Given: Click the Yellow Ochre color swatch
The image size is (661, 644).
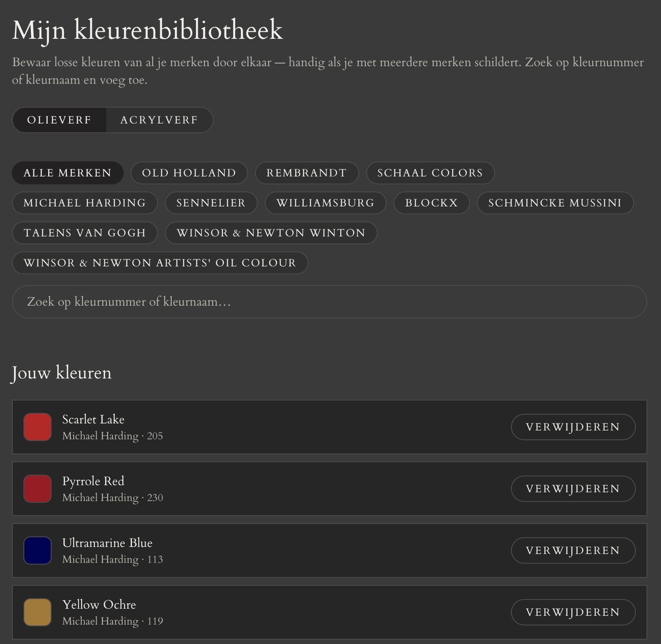Looking at the screenshot, I should click(37, 612).
